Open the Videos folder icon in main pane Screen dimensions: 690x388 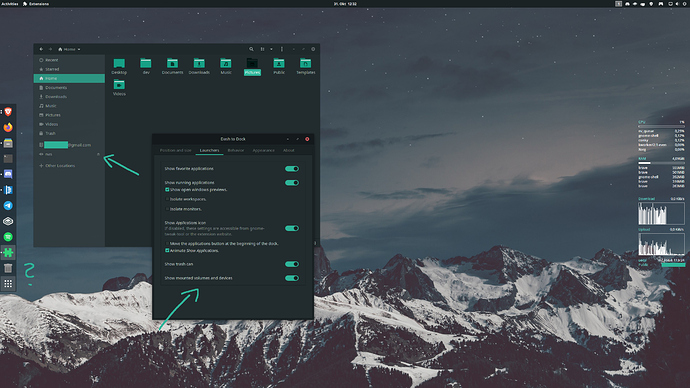point(119,87)
